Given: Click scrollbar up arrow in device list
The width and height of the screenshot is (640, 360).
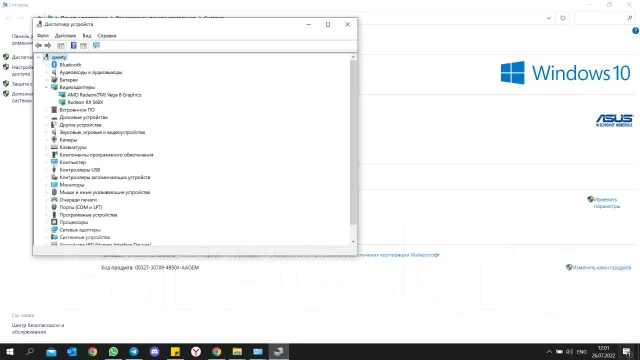Looking at the screenshot, I should pos(353,57).
